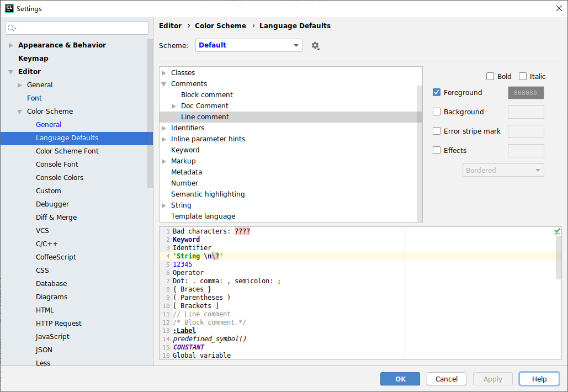Expand the String category
568x392 pixels.
click(x=163, y=205)
